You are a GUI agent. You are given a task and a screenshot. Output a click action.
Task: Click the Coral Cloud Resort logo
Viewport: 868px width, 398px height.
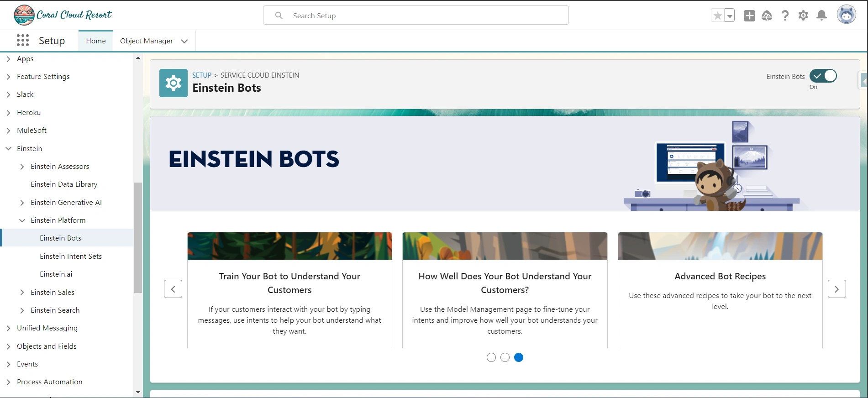click(x=63, y=15)
